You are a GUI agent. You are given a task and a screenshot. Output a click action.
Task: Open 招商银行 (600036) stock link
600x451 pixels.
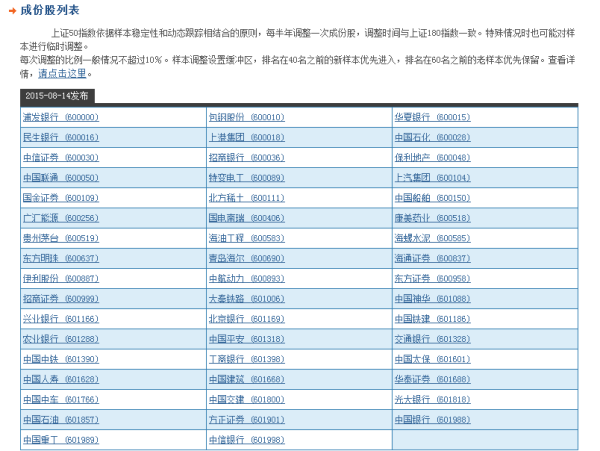click(246, 158)
